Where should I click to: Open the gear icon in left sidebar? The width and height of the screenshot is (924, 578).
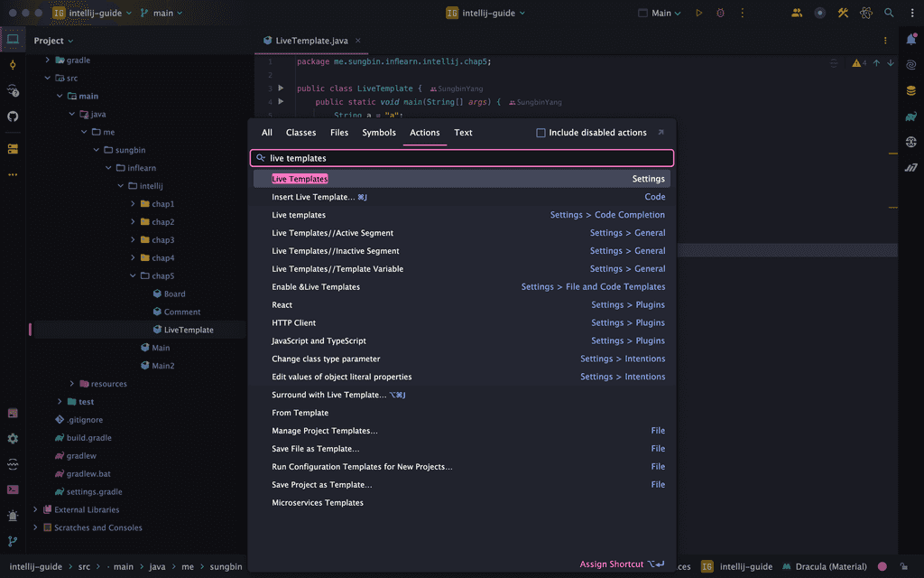[x=13, y=438]
